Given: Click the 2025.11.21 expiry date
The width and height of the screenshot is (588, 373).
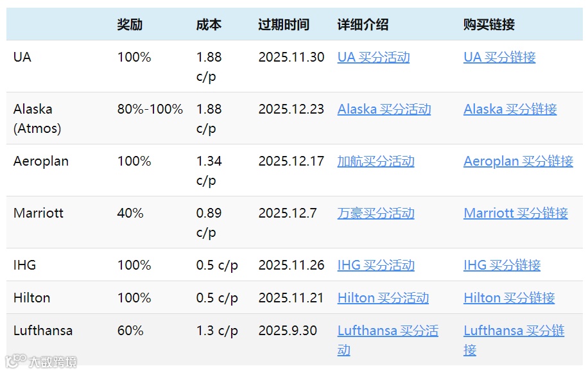Looking at the screenshot, I should click(291, 298).
